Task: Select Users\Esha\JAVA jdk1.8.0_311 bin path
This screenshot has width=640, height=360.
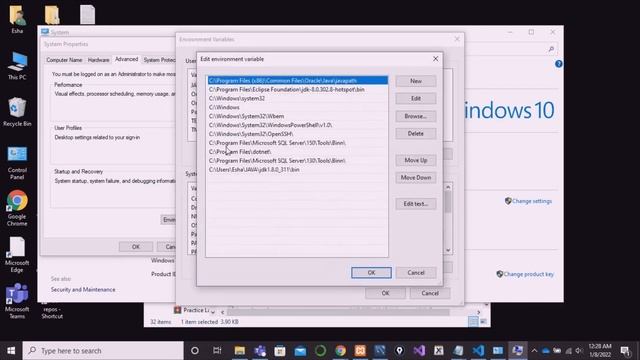Action: (298, 170)
